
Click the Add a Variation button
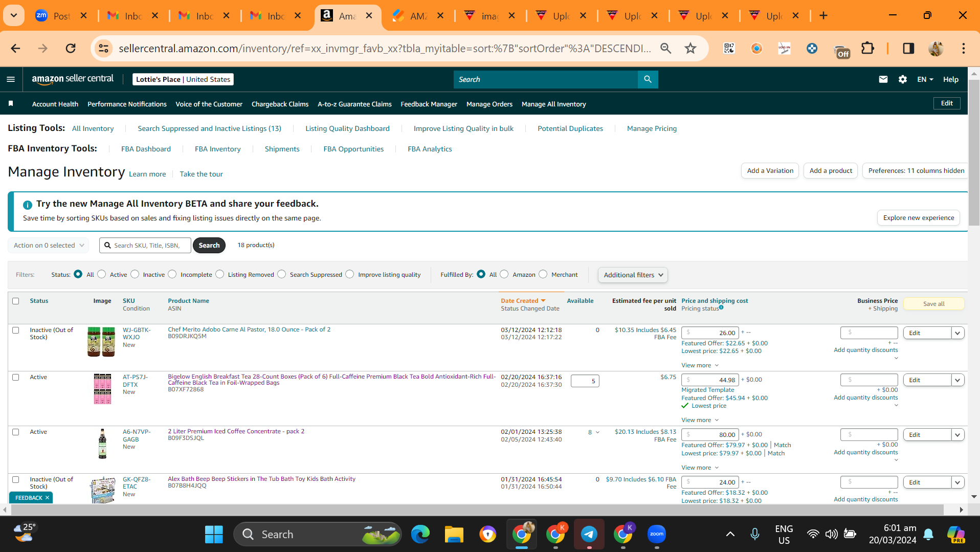point(770,171)
